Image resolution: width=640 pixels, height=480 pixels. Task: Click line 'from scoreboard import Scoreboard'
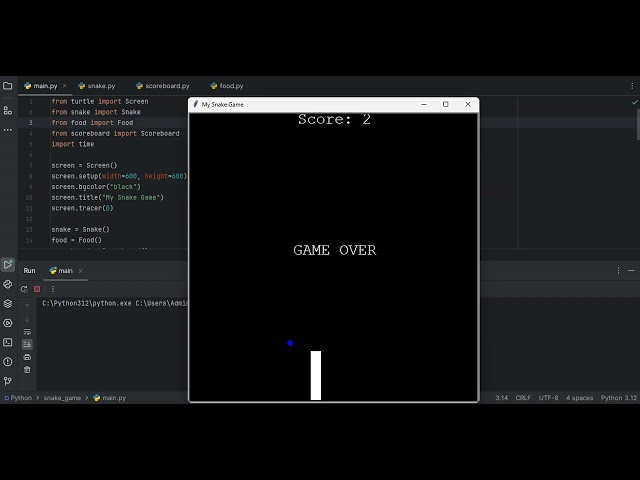[x=116, y=133]
